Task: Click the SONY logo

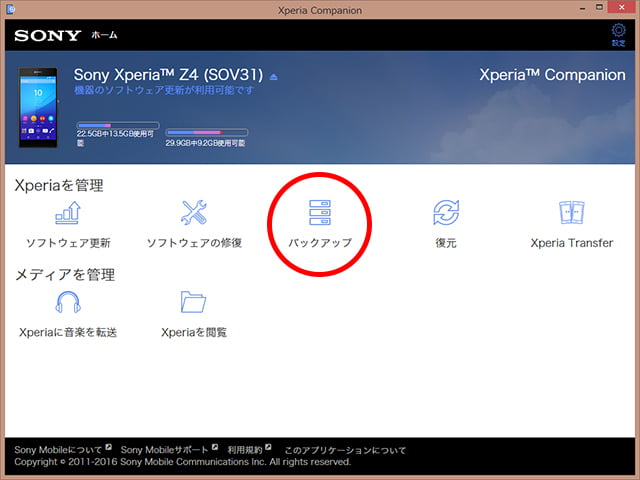Action: point(47,35)
